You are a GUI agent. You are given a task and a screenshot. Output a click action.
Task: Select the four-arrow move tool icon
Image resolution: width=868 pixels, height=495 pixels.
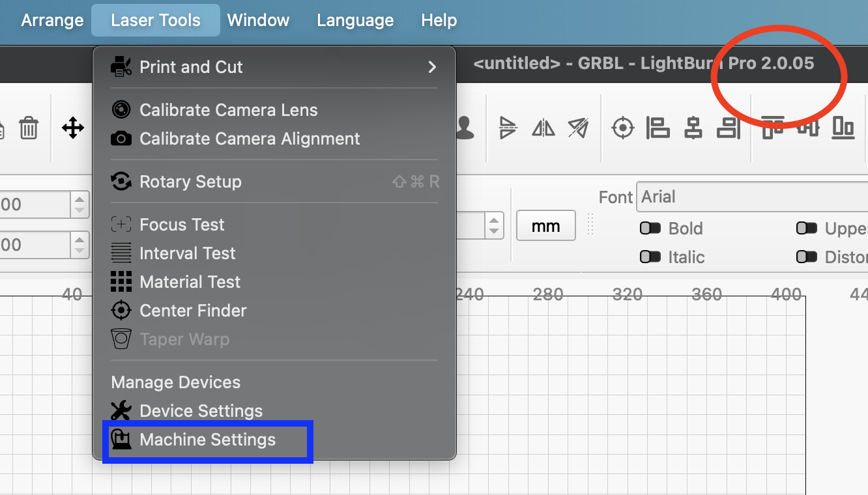72,128
